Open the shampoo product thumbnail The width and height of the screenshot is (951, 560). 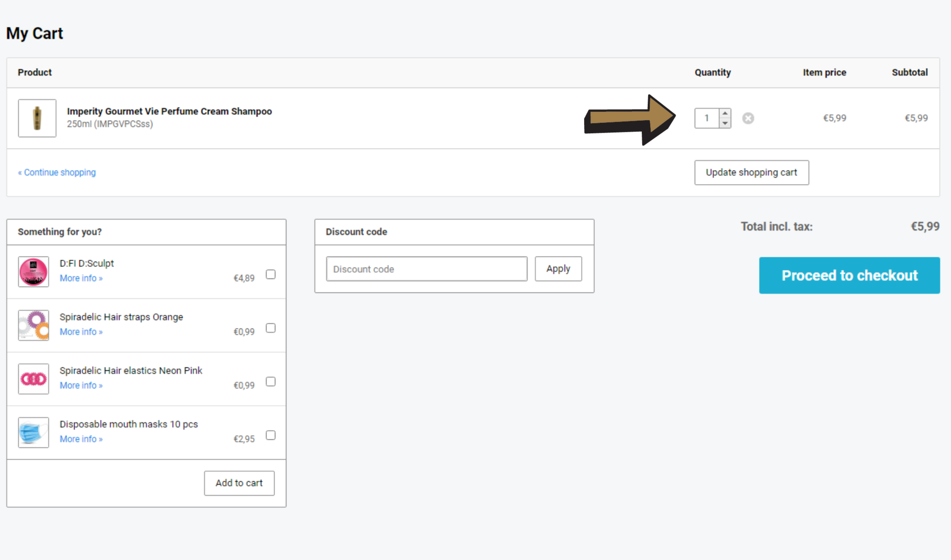pyautogui.click(x=37, y=118)
